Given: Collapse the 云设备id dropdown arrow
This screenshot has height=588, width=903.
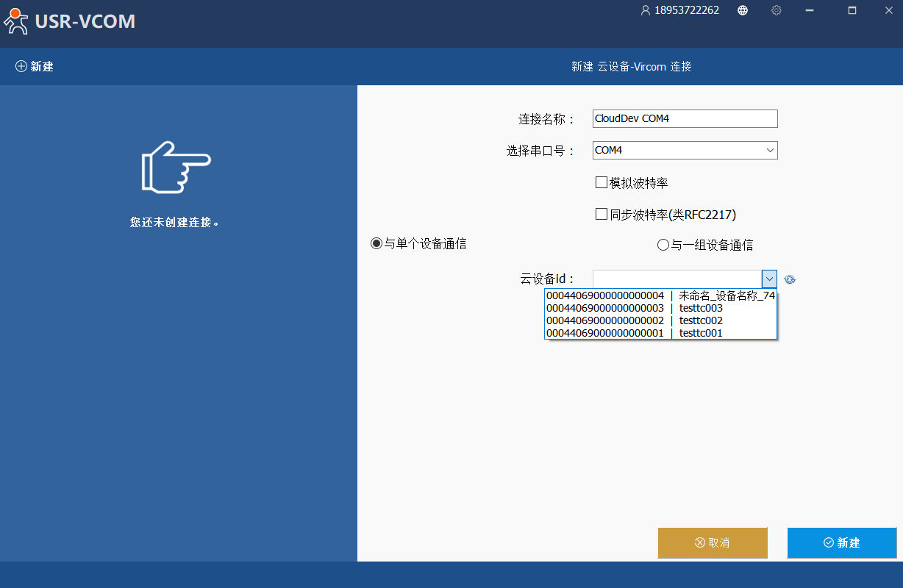Looking at the screenshot, I should click(x=769, y=279).
